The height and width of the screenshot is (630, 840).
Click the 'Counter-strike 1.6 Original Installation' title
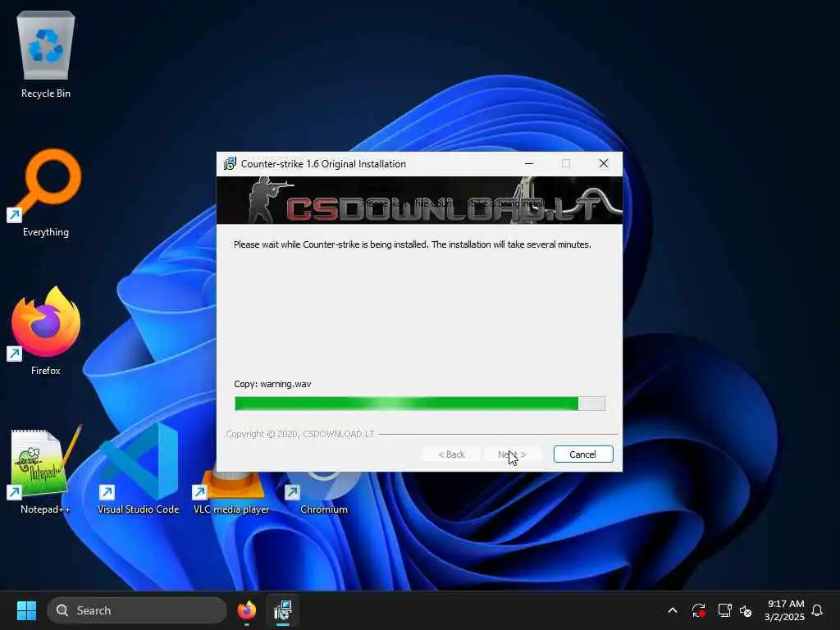tap(323, 164)
